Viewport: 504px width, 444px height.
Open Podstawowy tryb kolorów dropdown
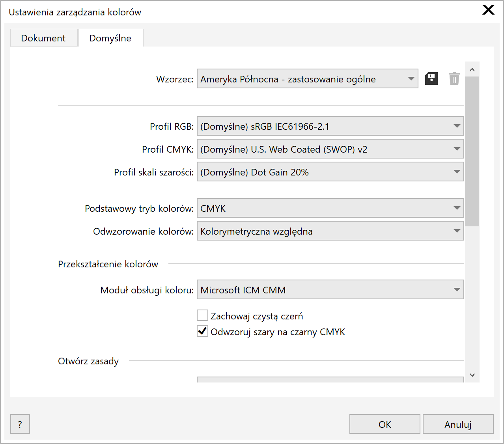pos(330,208)
